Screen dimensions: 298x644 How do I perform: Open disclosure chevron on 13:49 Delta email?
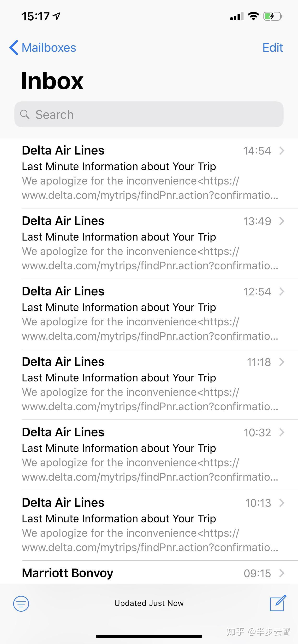[x=282, y=221]
